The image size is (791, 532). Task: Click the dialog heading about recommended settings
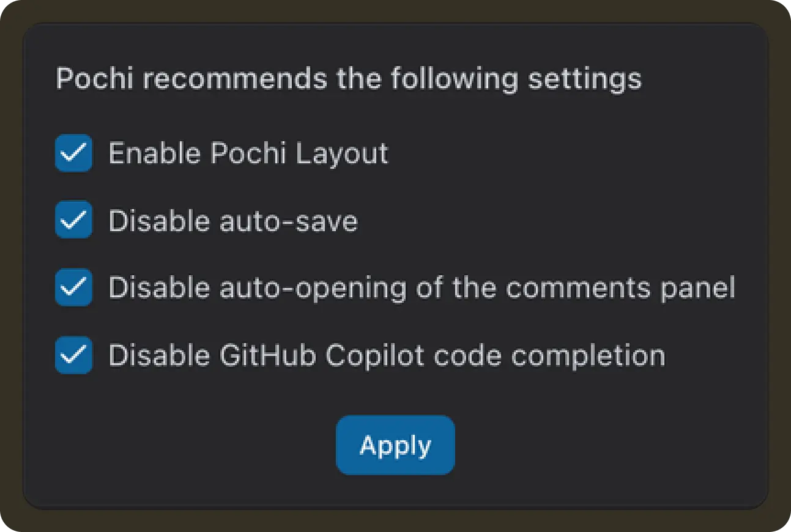[x=349, y=78]
